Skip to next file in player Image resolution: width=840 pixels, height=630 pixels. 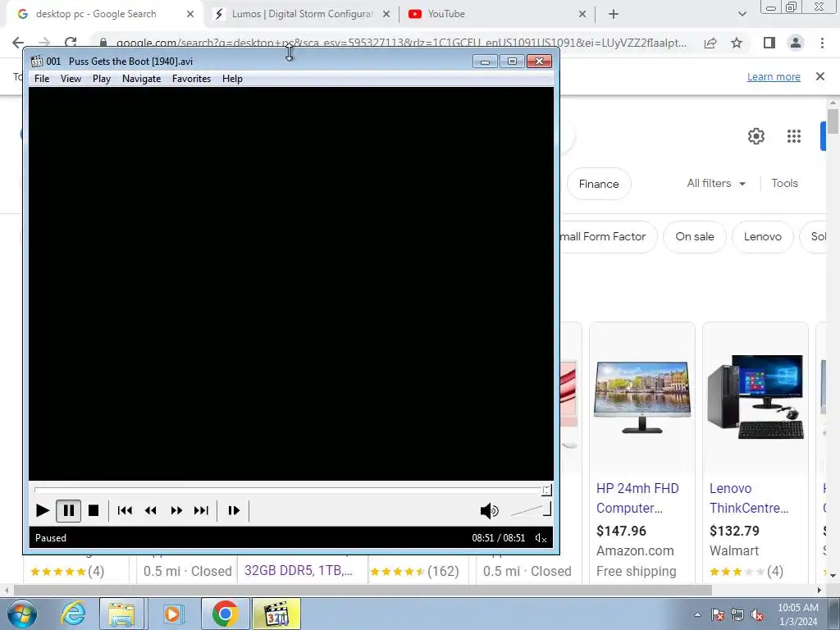point(202,510)
